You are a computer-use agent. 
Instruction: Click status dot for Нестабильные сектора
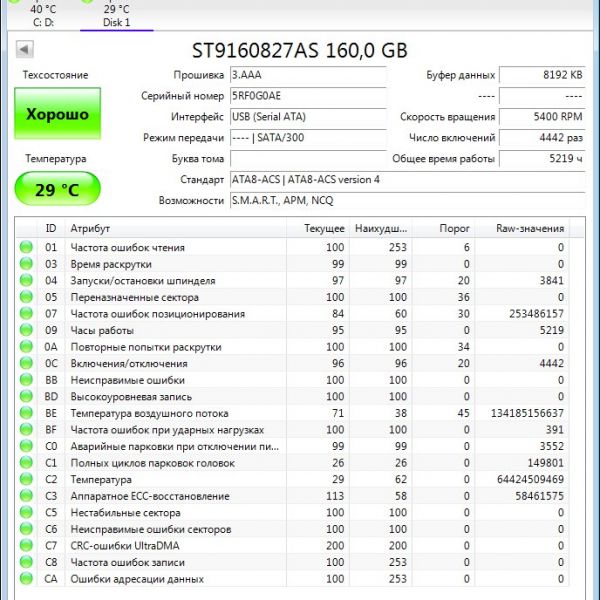point(26,512)
